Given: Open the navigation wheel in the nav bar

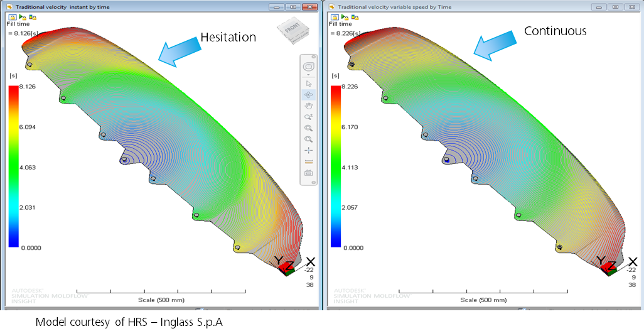Looking at the screenshot, I should tap(308, 67).
